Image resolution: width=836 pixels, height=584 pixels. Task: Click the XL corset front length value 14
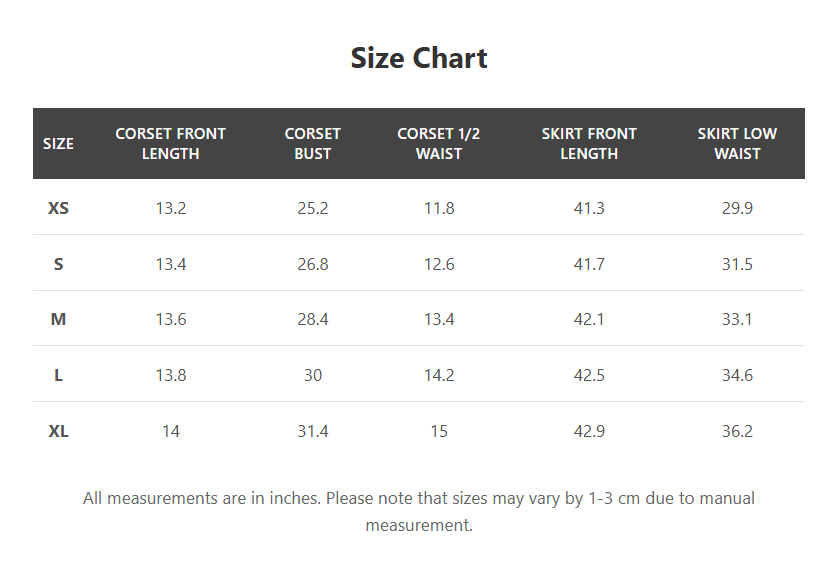170,431
